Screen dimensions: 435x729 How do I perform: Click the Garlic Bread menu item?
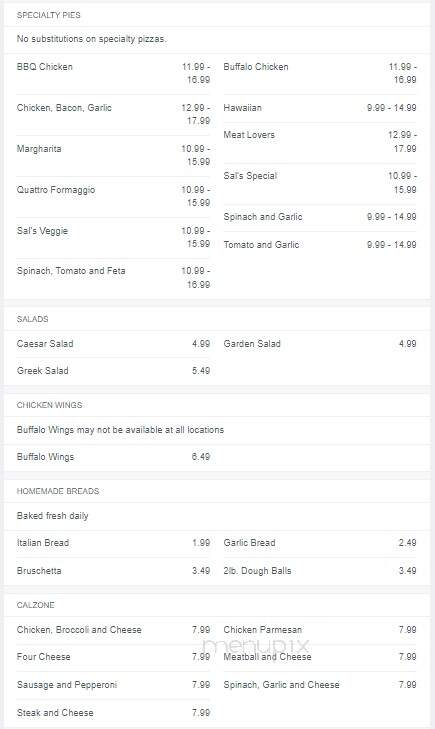249,543
